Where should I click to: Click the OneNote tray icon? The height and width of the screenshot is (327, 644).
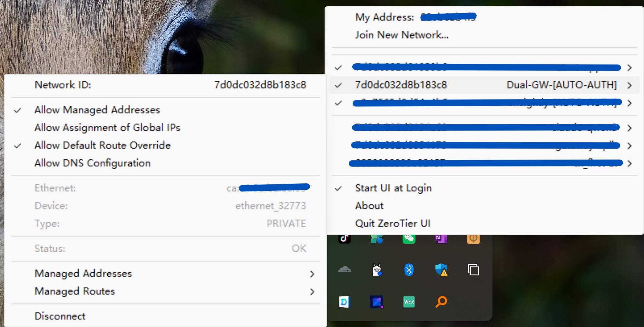point(441,239)
